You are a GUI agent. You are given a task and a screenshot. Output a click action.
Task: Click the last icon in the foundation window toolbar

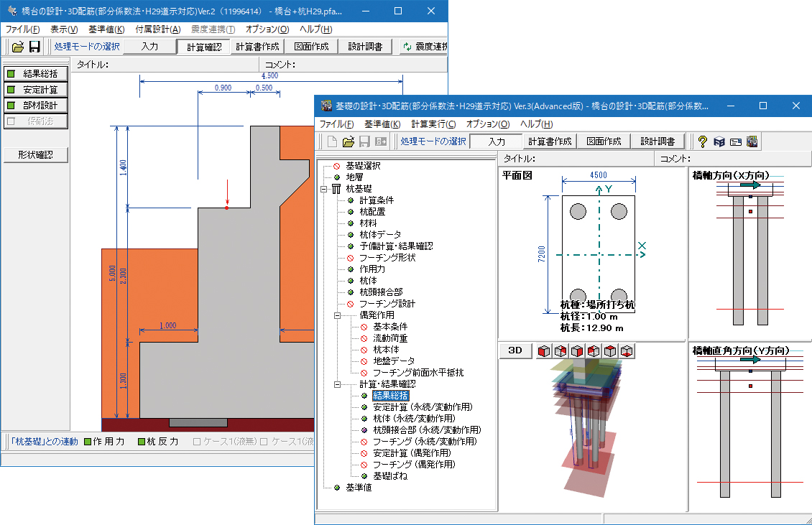[x=752, y=141]
